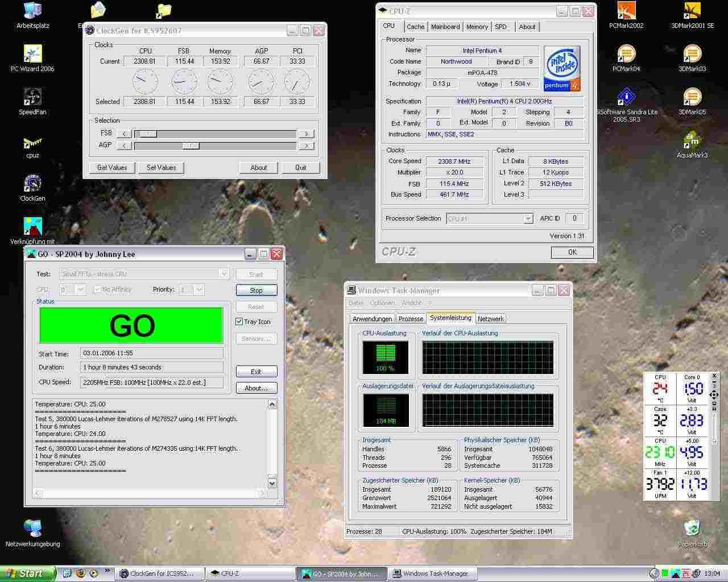The image size is (728, 582).
Task: Open the SPD tab in CPU-Z
Action: point(500,27)
